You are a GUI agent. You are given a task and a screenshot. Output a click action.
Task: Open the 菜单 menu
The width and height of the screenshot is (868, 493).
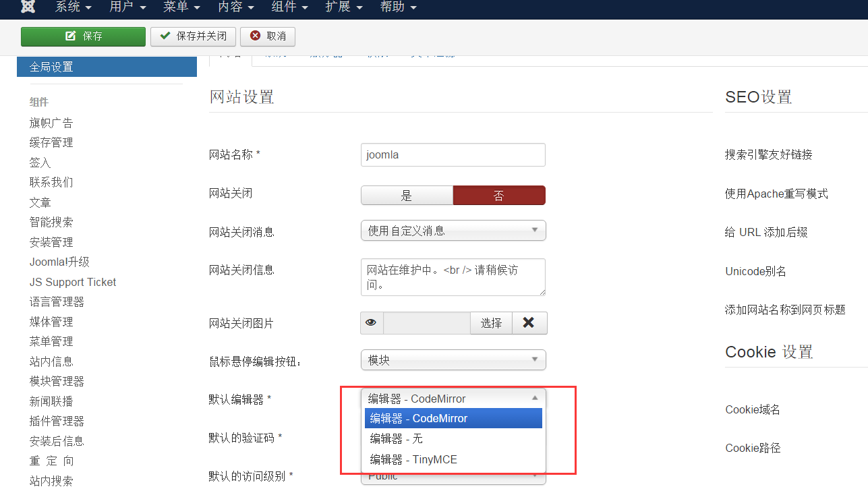click(181, 7)
